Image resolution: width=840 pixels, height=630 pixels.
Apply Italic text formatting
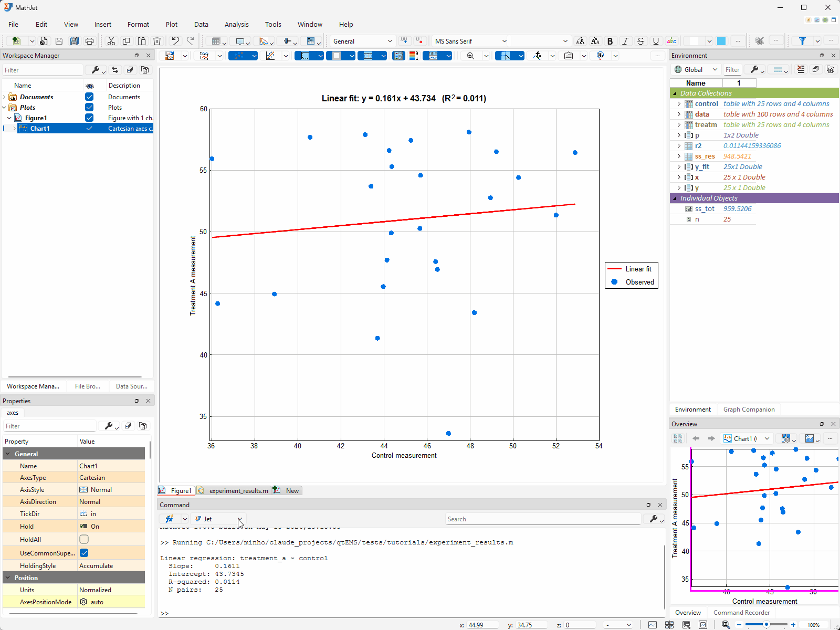(x=625, y=41)
